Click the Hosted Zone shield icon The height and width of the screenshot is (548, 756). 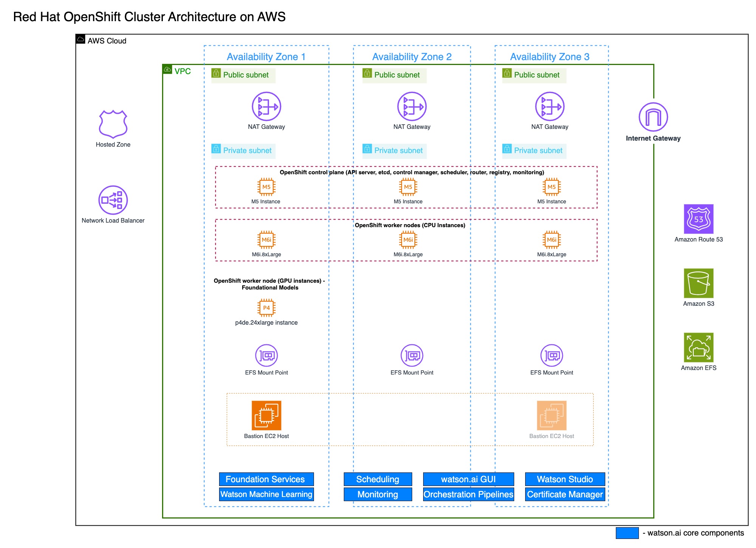(x=113, y=124)
